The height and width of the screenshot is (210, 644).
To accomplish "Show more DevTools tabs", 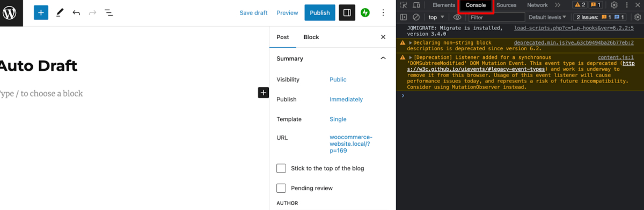I will [558, 5].
